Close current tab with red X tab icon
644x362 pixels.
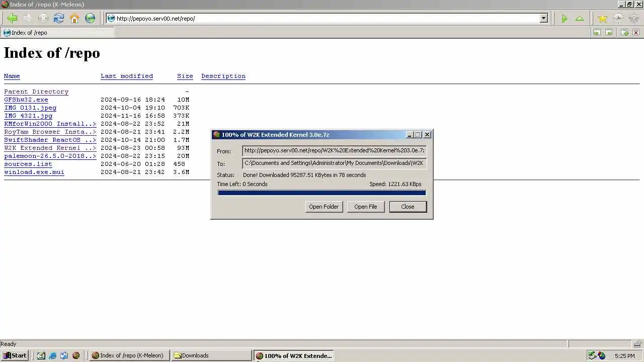[x=636, y=33]
